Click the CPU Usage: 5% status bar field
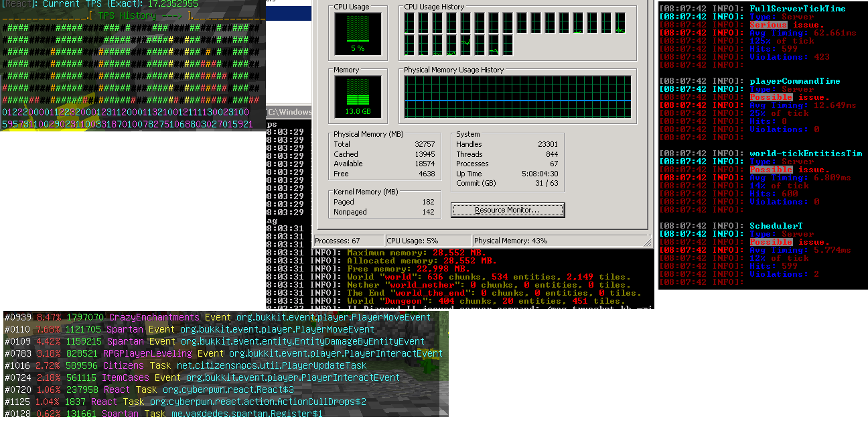 [427, 241]
